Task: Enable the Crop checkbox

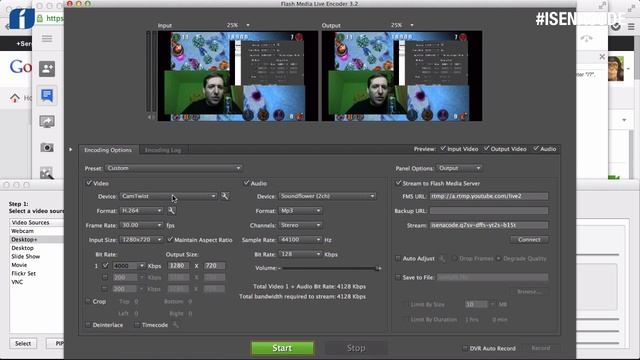Action: coord(88,301)
